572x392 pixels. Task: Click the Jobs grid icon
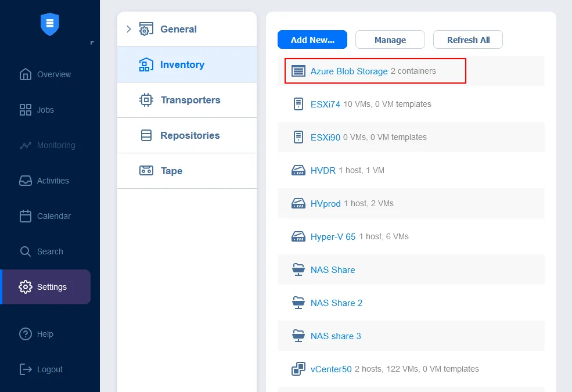coord(26,110)
